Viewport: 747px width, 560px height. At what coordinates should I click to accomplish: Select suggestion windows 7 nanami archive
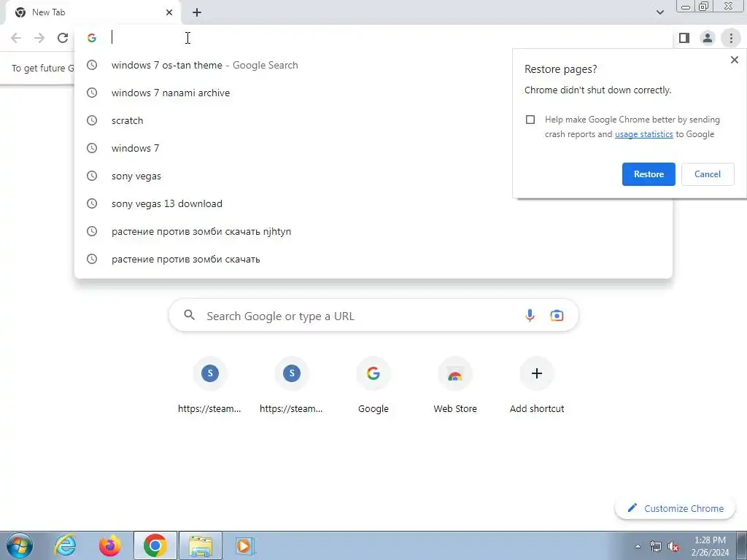click(x=373, y=93)
